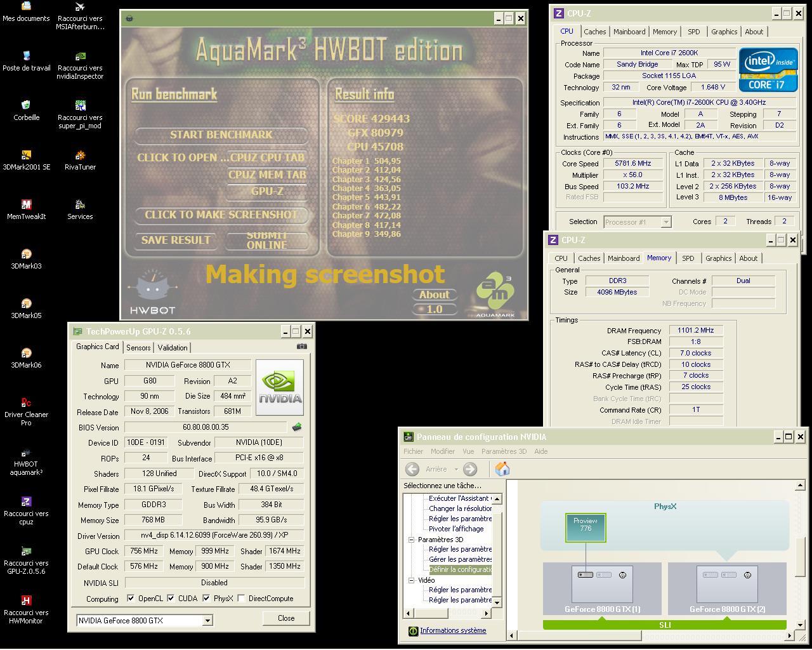
Task: Select Changer la résolution tree item
Action: click(x=461, y=508)
